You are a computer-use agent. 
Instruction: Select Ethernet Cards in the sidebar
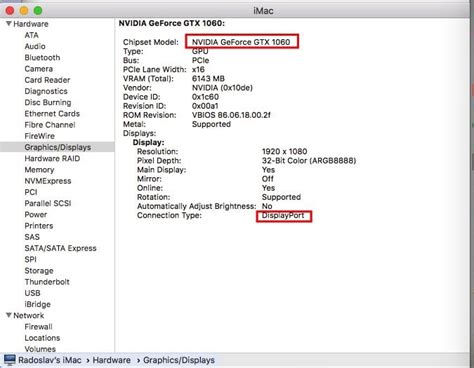click(52, 114)
